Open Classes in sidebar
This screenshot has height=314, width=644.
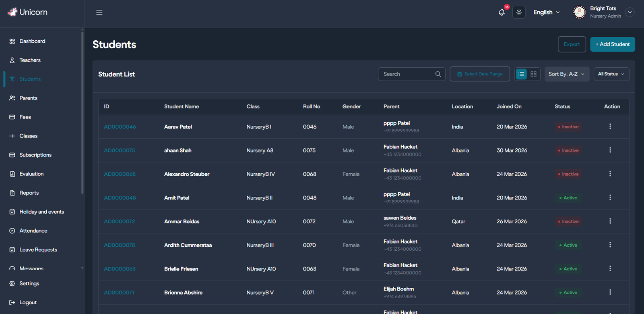point(28,136)
